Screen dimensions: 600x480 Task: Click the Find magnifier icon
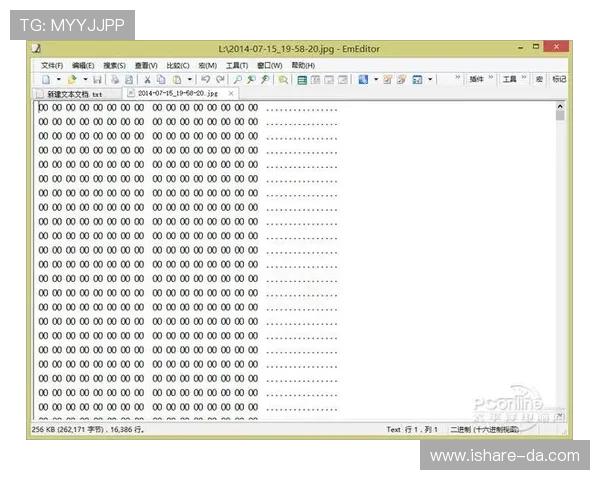point(237,79)
